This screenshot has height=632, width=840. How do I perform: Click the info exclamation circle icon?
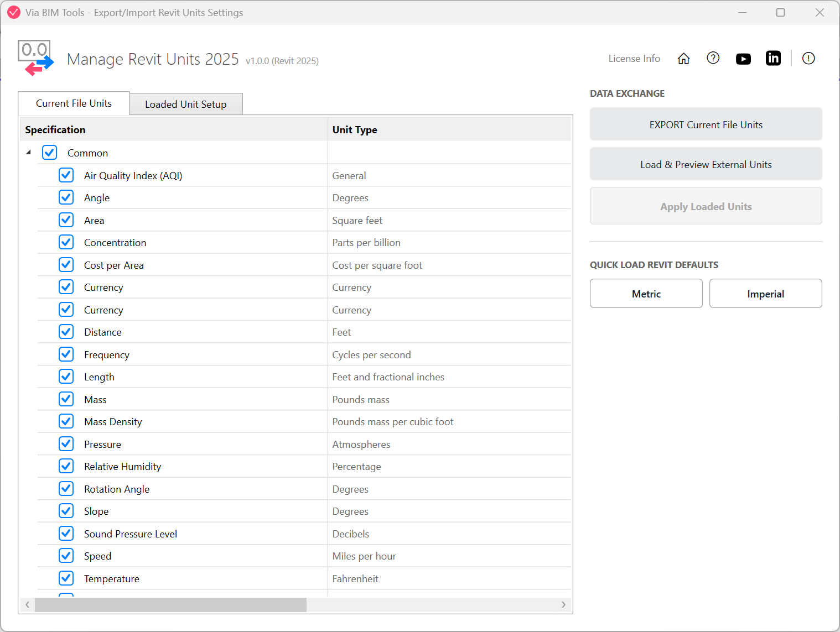[808, 58]
